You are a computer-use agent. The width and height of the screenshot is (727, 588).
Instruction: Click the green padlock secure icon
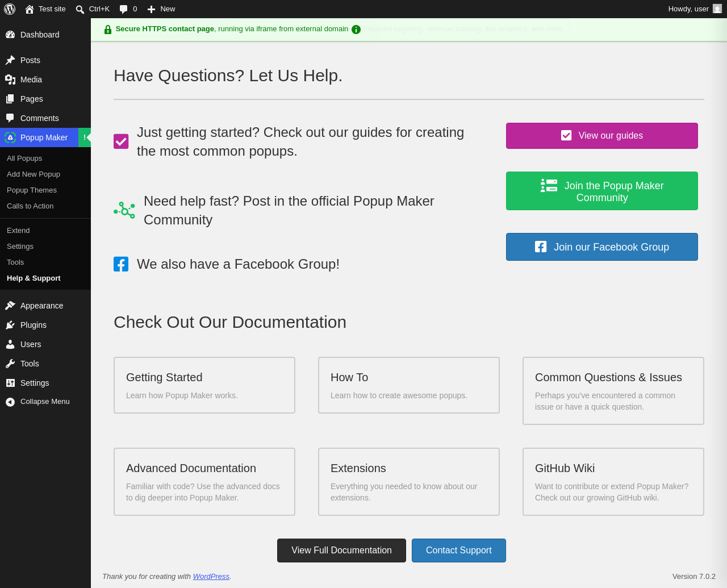pos(108,30)
